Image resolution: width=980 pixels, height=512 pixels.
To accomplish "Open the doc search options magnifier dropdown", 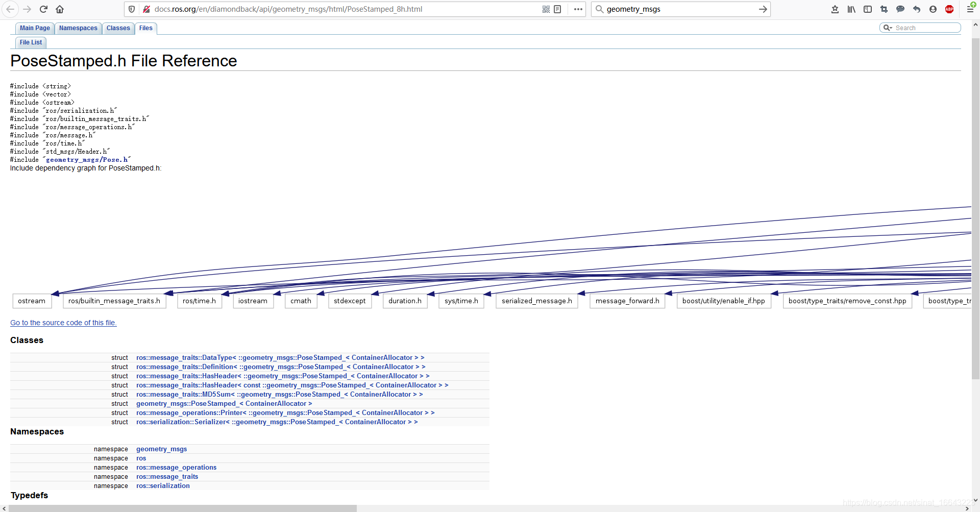I will [x=888, y=28].
